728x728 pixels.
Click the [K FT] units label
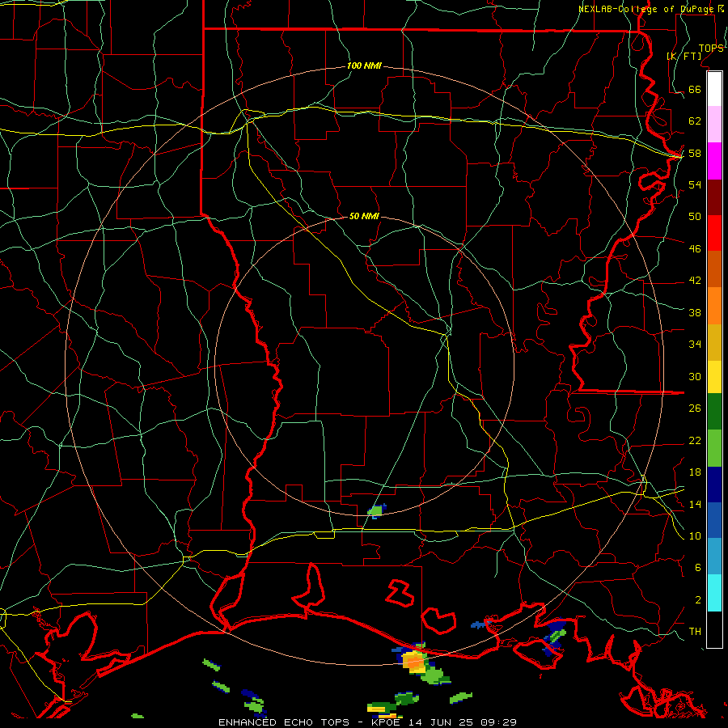point(684,56)
